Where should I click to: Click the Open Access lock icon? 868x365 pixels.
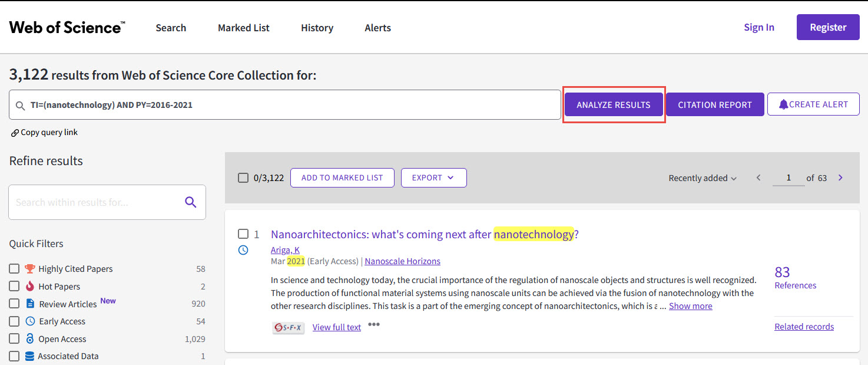[30, 338]
